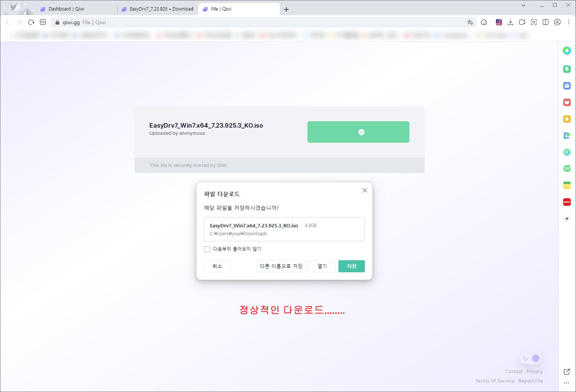Screen dimensions: 576x392
Task: Click the 저장 save button
Action: [x=352, y=266]
